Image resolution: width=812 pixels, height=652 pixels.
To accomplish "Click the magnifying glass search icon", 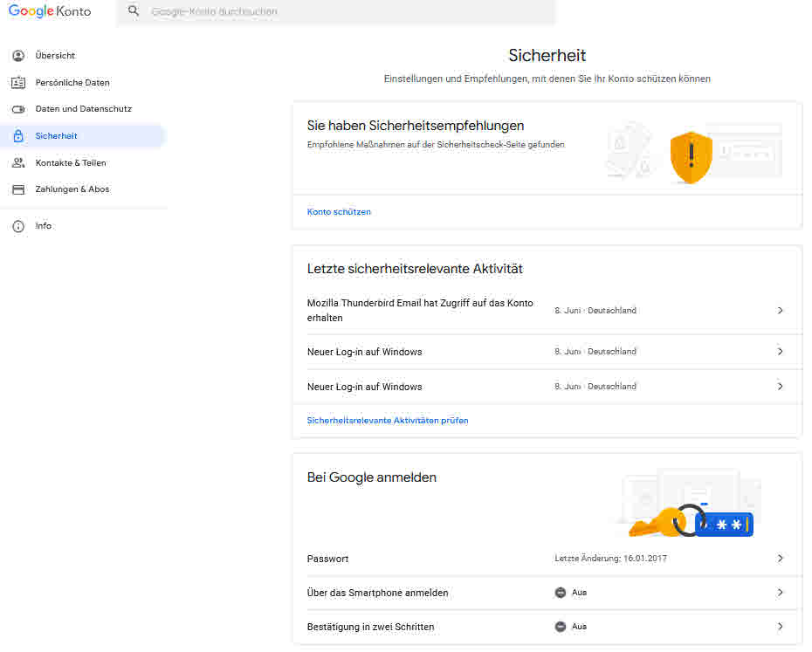I will (x=133, y=11).
